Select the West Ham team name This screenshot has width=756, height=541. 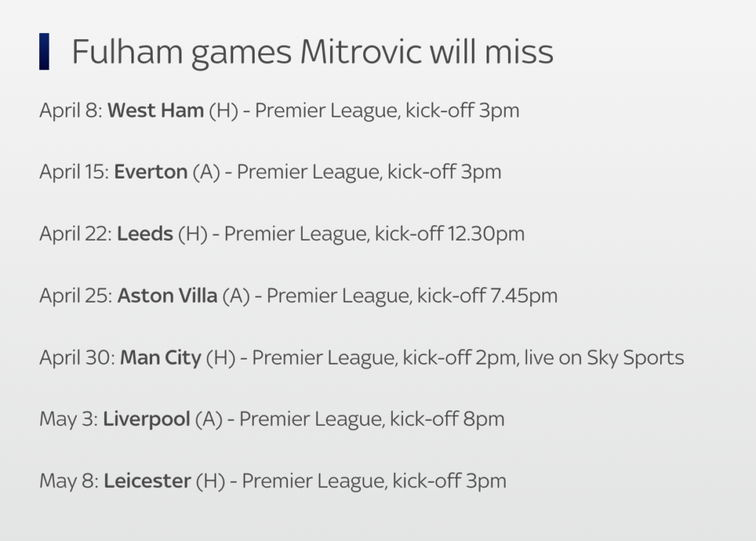click(x=155, y=111)
